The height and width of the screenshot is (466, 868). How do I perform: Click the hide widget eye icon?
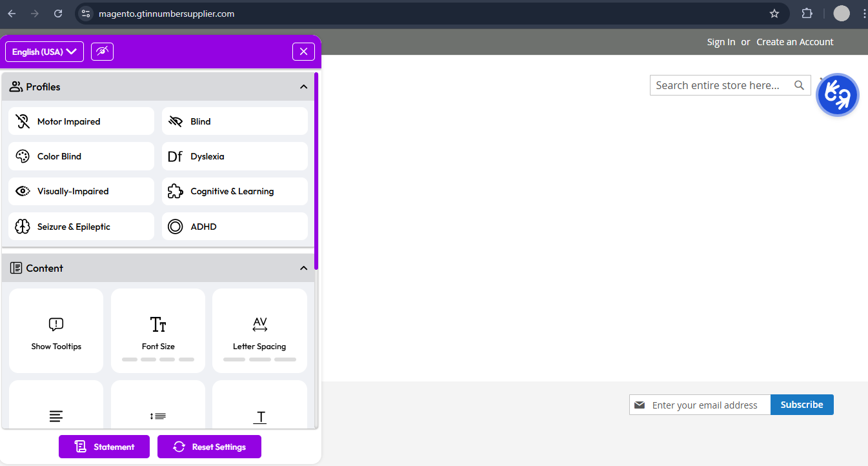click(102, 51)
